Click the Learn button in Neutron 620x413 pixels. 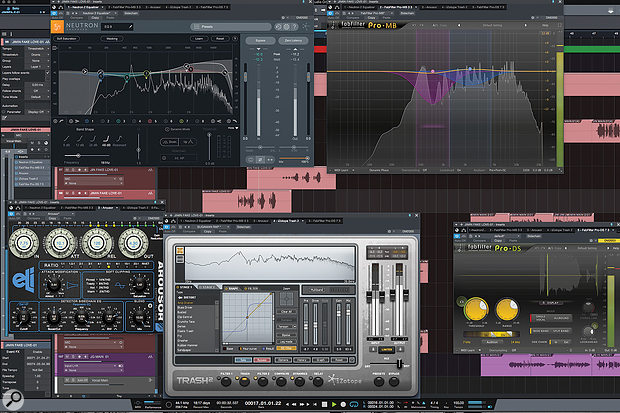click(199, 39)
